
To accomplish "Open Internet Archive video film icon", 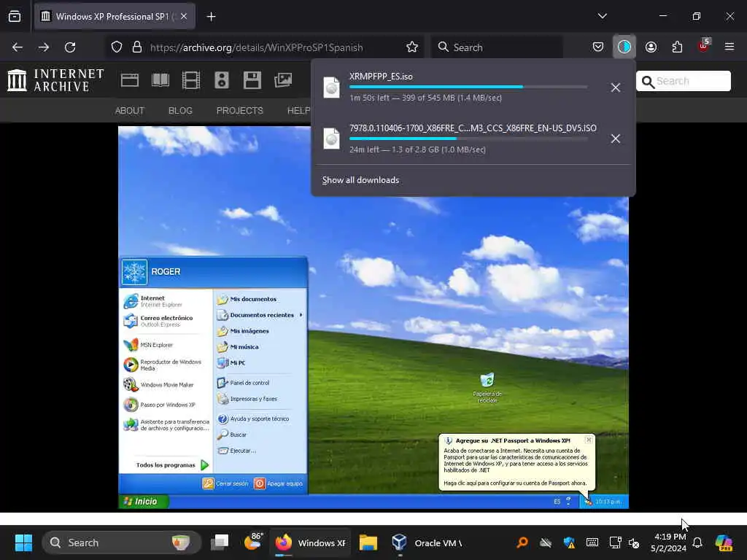I will [191, 80].
